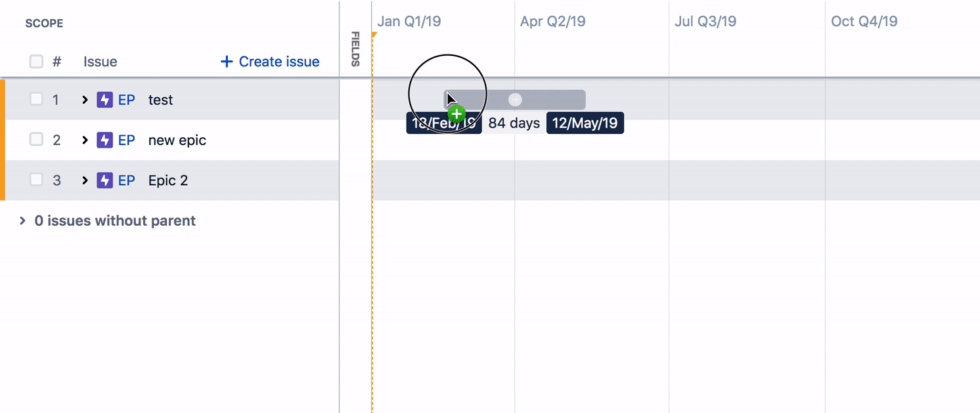Image resolution: width=980 pixels, height=413 pixels.
Task: Expand 0 issues without parent section
Action: point(23,221)
